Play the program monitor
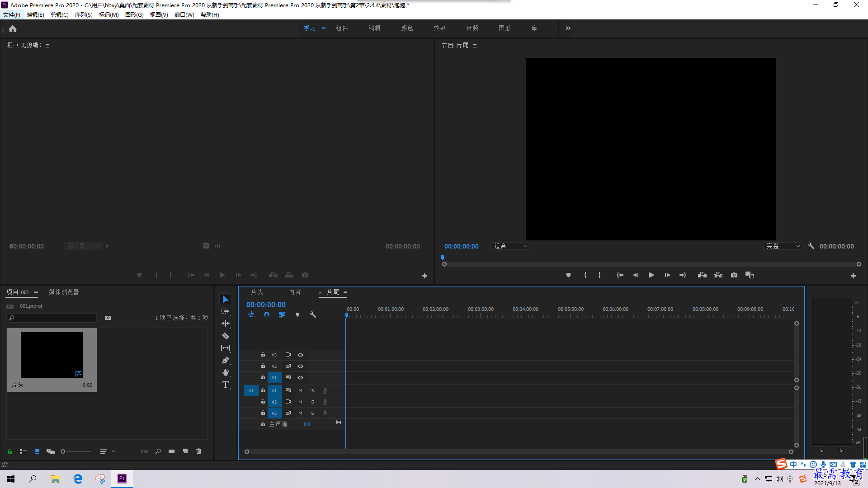Screen dimensions: 868x488 651,275
